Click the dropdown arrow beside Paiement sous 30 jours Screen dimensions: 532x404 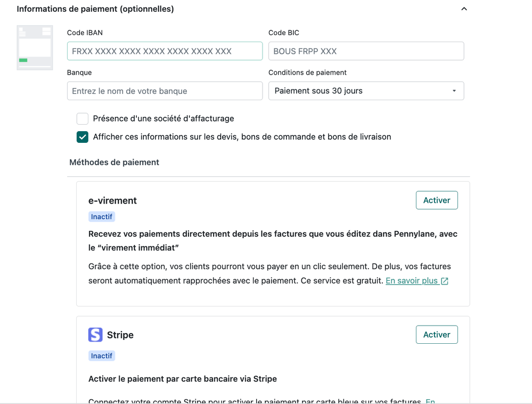tap(454, 91)
